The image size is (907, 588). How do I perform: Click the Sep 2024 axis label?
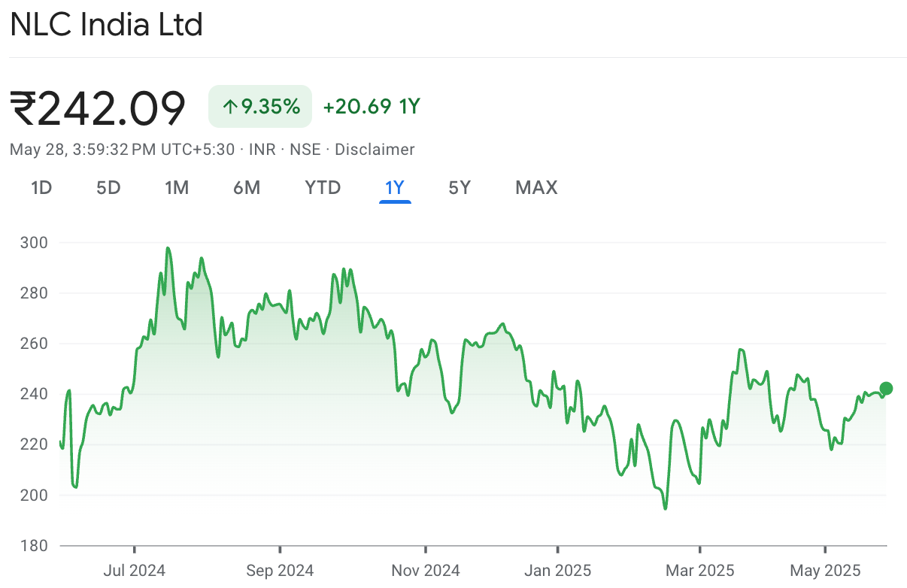pos(280,571)
